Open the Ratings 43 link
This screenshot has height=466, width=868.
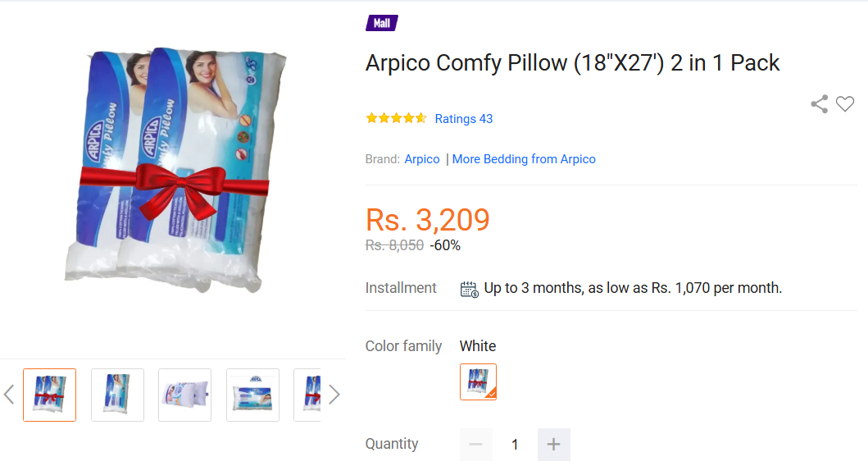click(464, 119)
